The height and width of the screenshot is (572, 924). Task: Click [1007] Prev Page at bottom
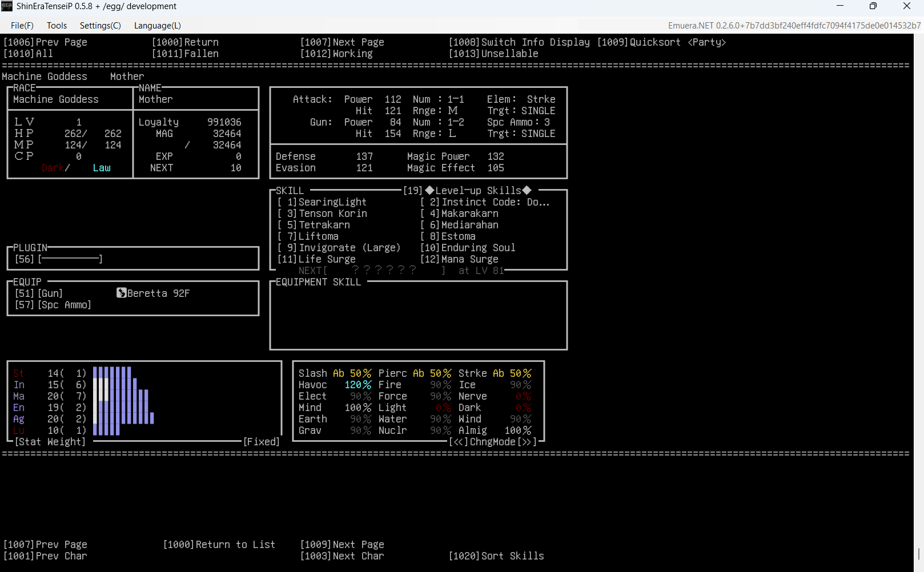pos(45,545)
